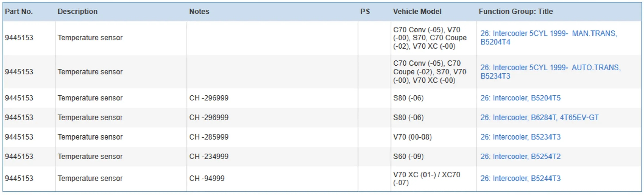
Task: Click the Part No. column header
Action: [x=19, y=11]
